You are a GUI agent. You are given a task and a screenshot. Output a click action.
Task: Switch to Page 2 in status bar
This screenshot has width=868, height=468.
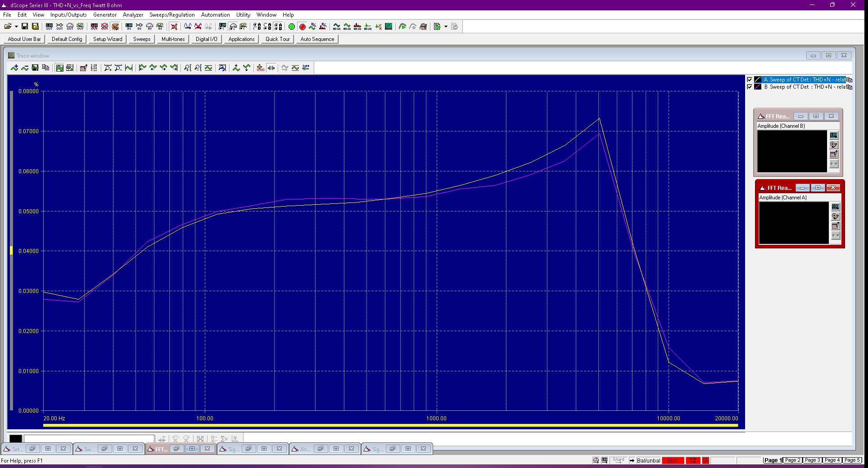pyautogui.click(x=792, y=460)
